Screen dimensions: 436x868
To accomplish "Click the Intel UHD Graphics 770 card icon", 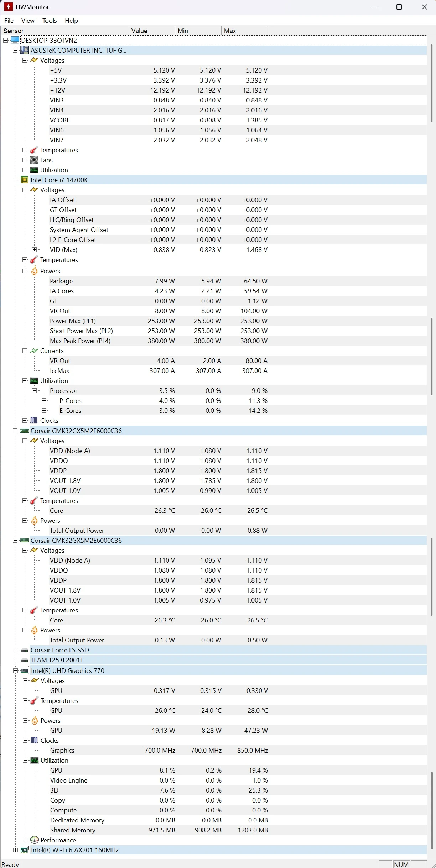I will (25, 670).
